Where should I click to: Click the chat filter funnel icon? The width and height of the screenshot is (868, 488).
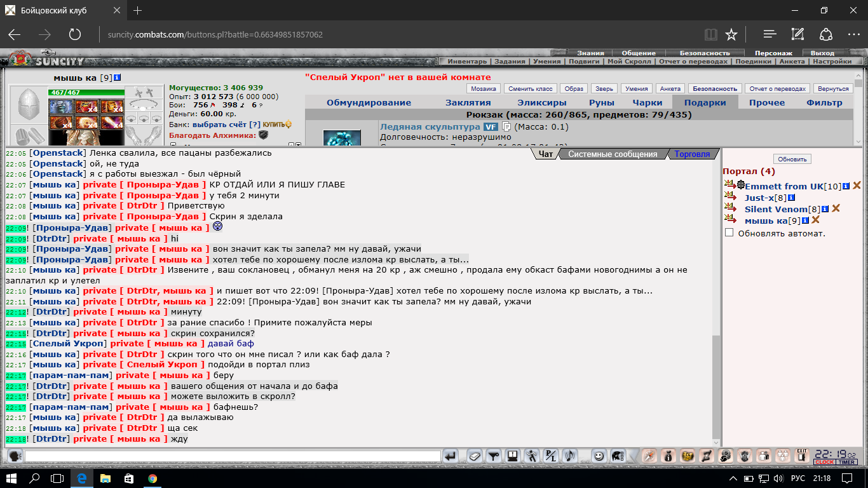tap(494, 456)
